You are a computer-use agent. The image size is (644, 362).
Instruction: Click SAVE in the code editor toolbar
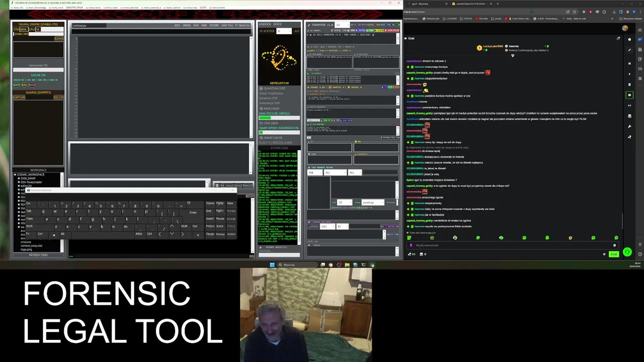(196, 25)
